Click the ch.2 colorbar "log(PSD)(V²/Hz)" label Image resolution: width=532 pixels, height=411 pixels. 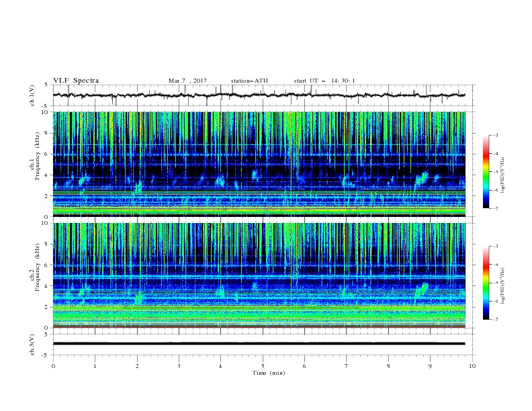[x=503, y=286]
